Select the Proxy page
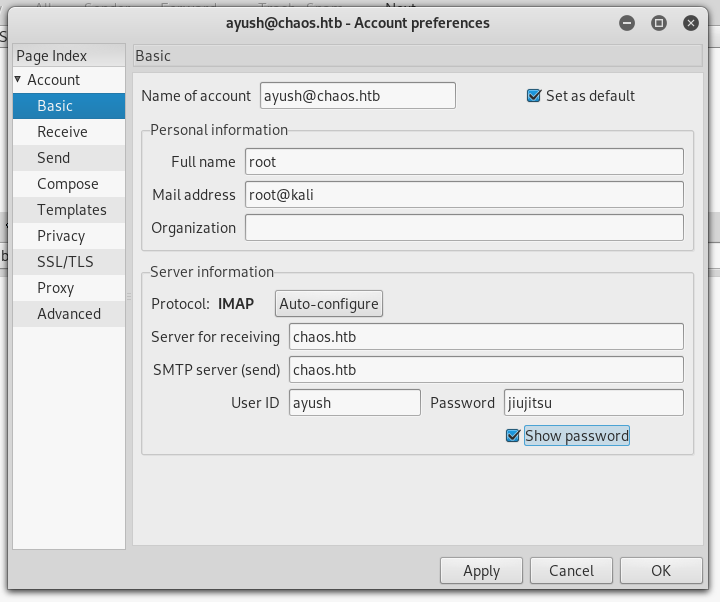 click(56, 288)
